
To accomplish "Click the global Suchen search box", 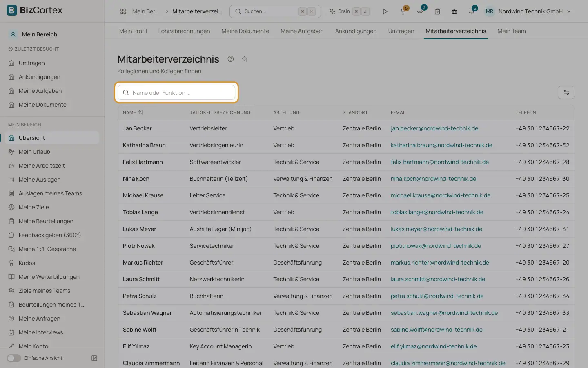I will [x=275, y=11].
